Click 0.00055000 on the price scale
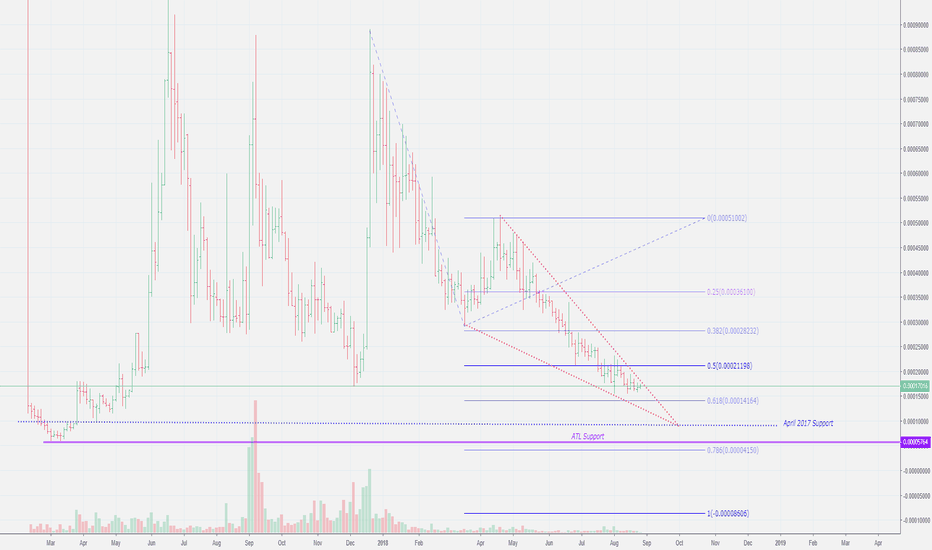Screen dimensions: 932x550 tap(915, 199)
